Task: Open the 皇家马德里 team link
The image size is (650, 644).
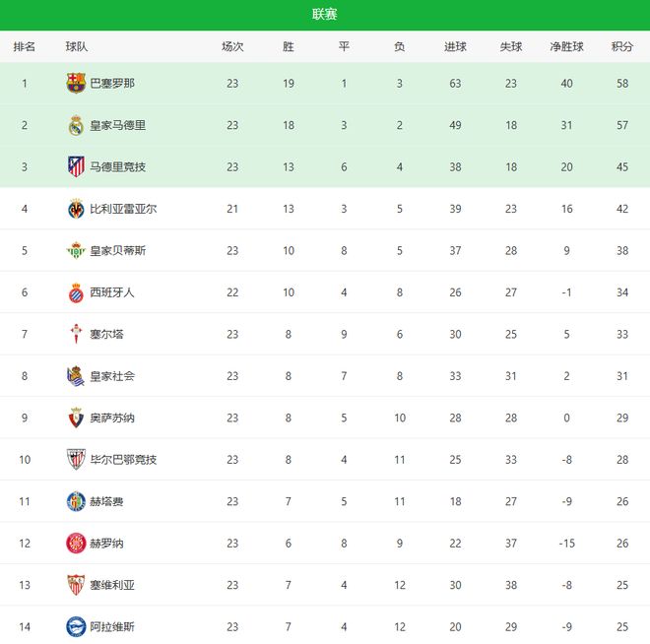Action: pyautogui.click(x=118, y=125)
